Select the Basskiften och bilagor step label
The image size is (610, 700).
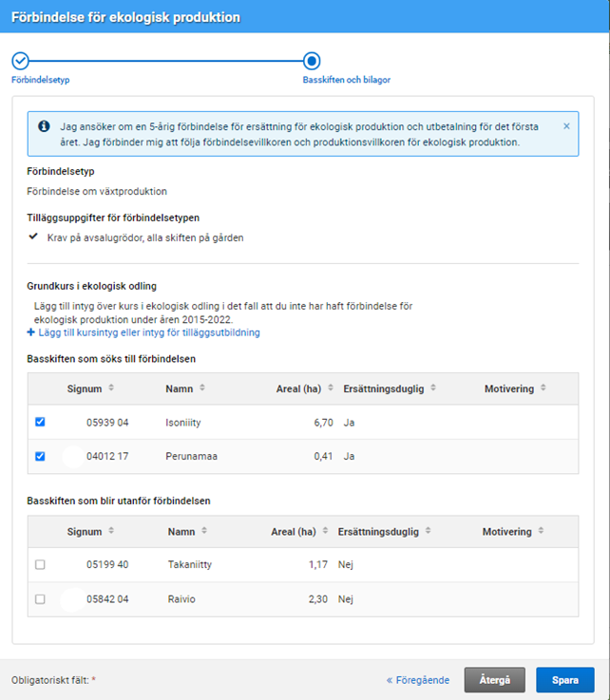[x=347, y=80]
